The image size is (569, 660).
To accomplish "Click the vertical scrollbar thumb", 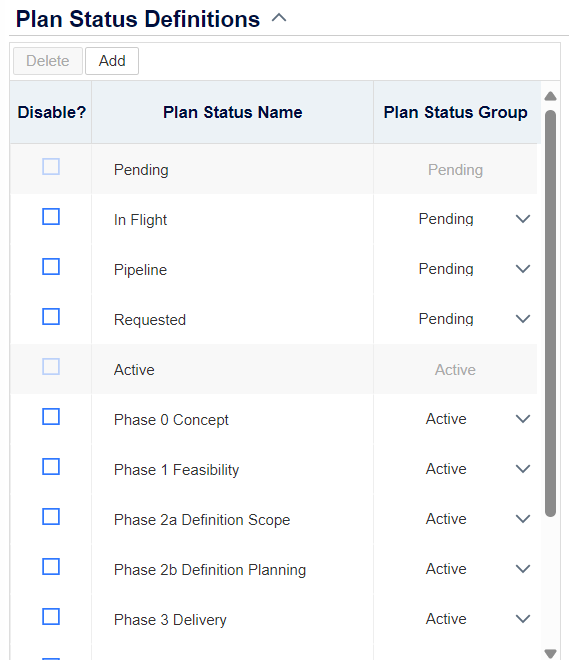I will click(x=550, y=313).
